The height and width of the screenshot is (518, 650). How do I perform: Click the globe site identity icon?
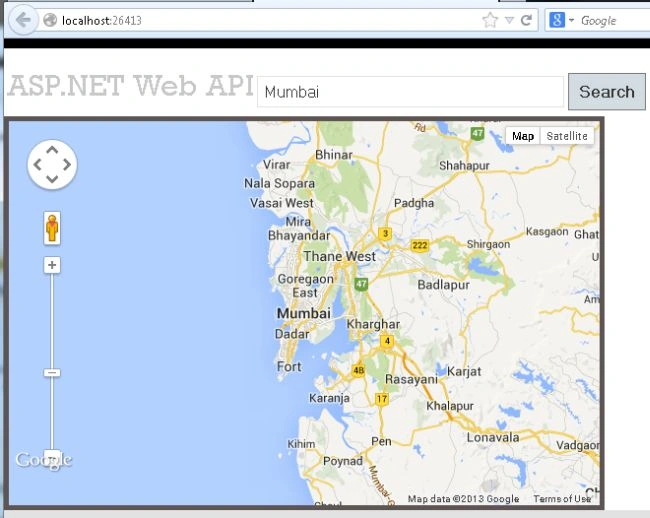(x=50, y=20)
